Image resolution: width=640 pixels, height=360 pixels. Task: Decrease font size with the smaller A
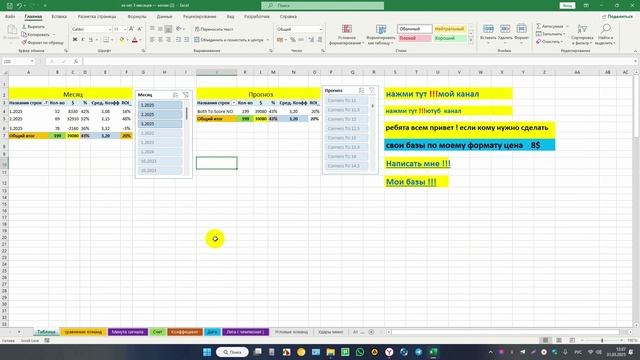140,29
